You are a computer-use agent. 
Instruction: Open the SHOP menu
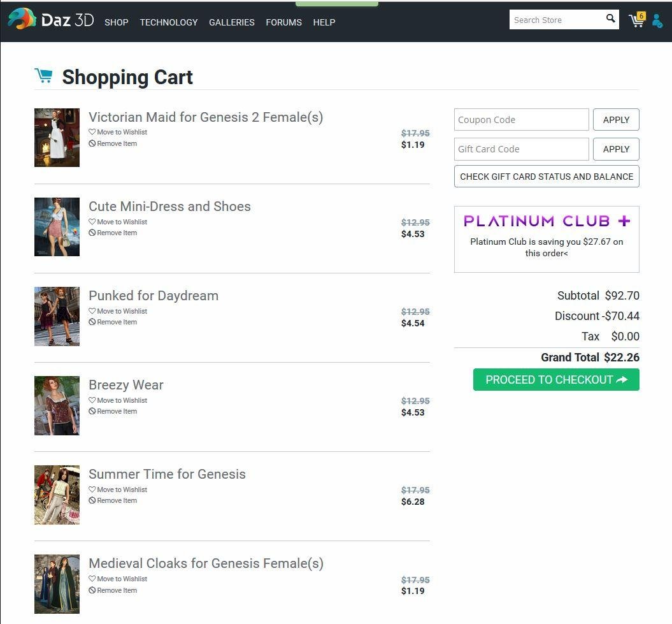[117, 22]
